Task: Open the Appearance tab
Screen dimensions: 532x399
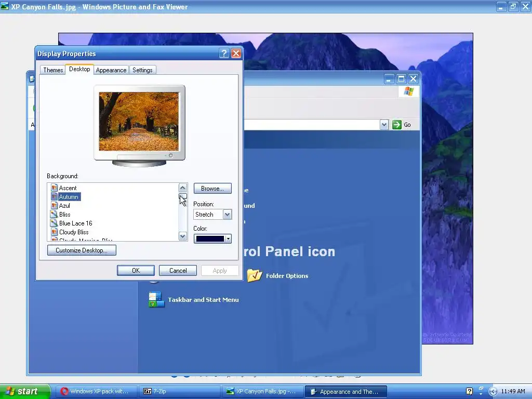Action: [111, 70]
